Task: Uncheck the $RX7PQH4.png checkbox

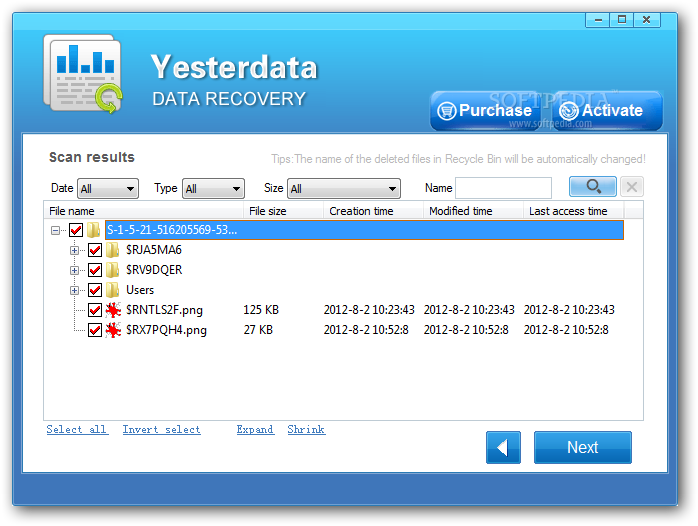Action: pos(95,330)
